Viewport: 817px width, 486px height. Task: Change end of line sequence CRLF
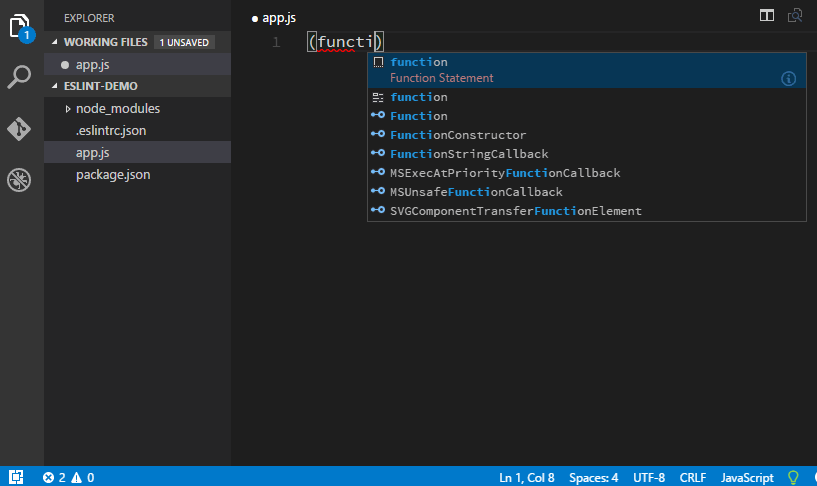pos(692,477)
